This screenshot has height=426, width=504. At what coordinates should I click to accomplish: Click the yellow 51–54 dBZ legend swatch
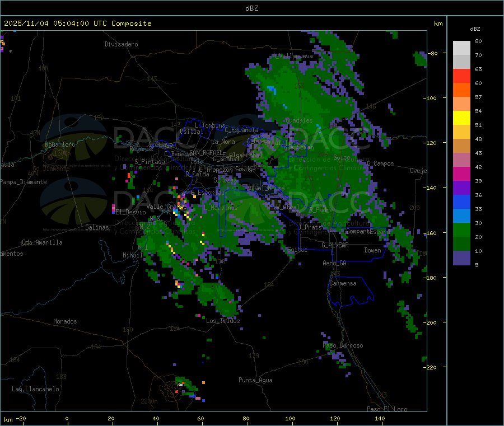click(461, 118)
